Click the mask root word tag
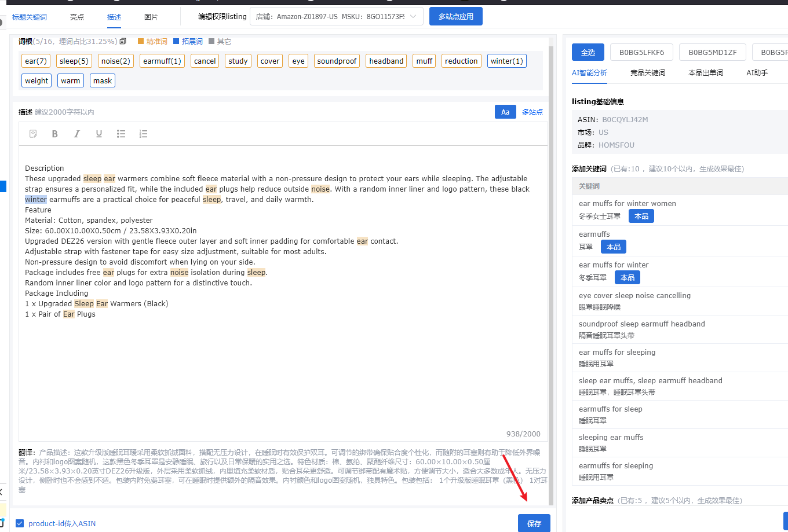Screen dimensions: 788x532 pyautogui.click(x=103, y=80)
